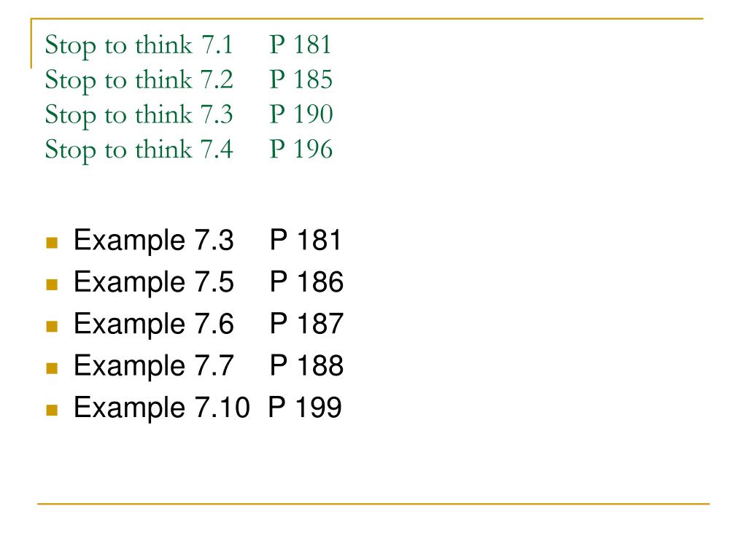Click 'Example 7.10' text
Image resolution: width=747 pixels, height=560 pixels.
(x=161, y=408)
